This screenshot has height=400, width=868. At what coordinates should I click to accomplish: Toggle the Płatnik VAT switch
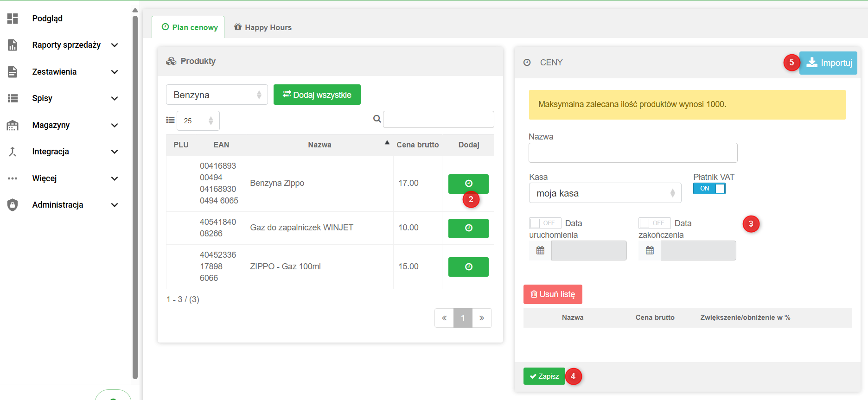coord(709,189)
